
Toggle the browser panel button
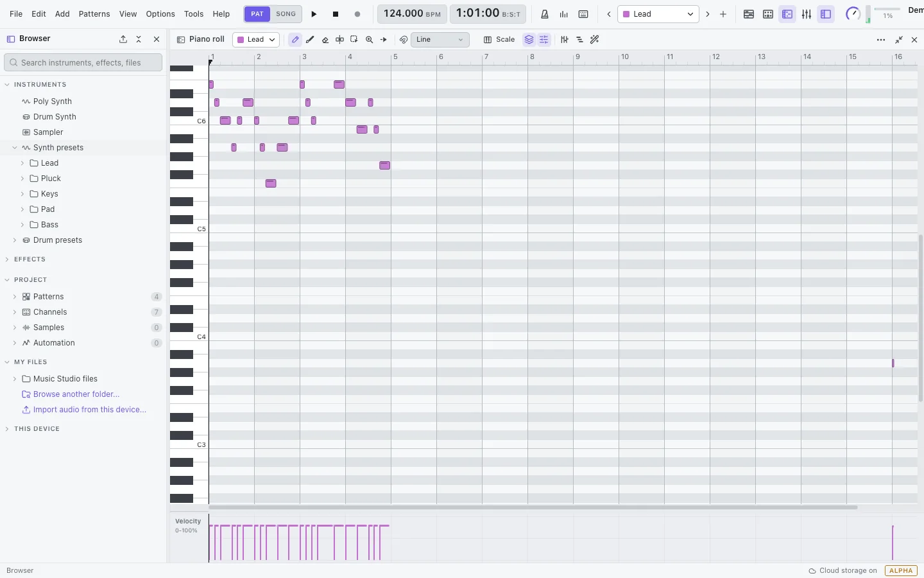click(x=826, y=14)
